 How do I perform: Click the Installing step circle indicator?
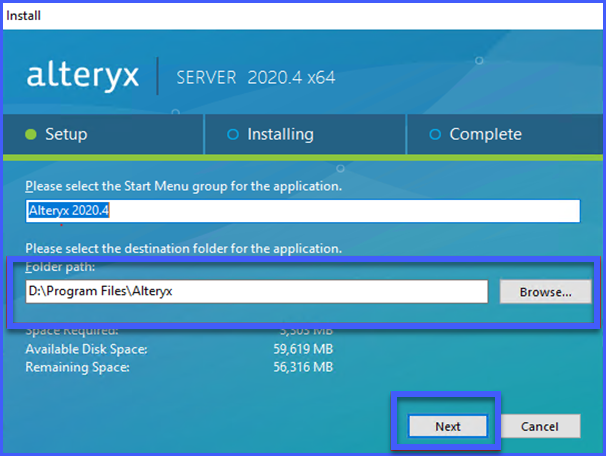[x=233, y=134]
